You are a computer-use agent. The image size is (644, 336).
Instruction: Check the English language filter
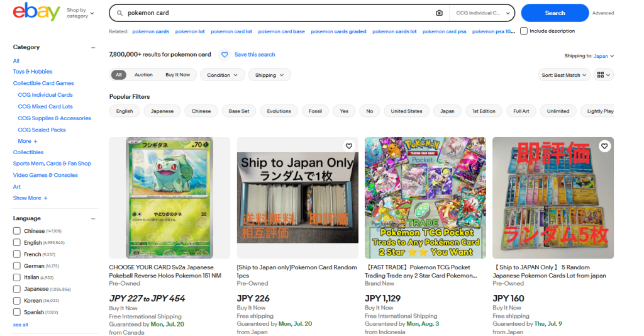(x=17, y=242)
